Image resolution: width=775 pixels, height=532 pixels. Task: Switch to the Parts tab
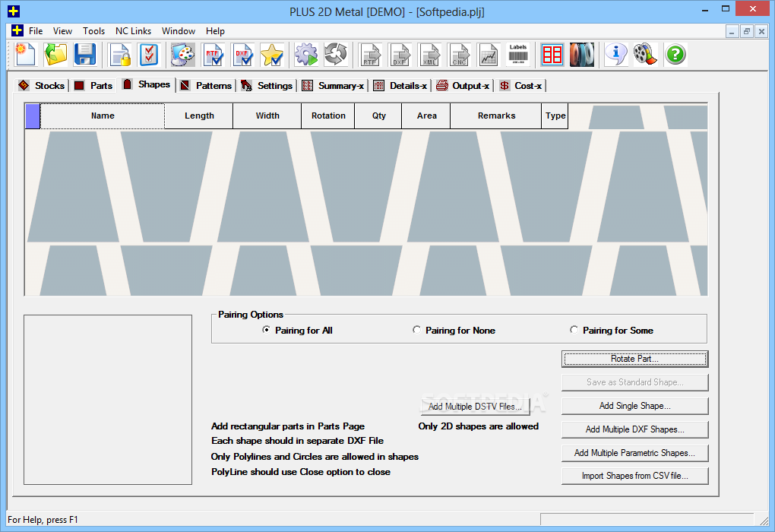(x=93, y=86)
